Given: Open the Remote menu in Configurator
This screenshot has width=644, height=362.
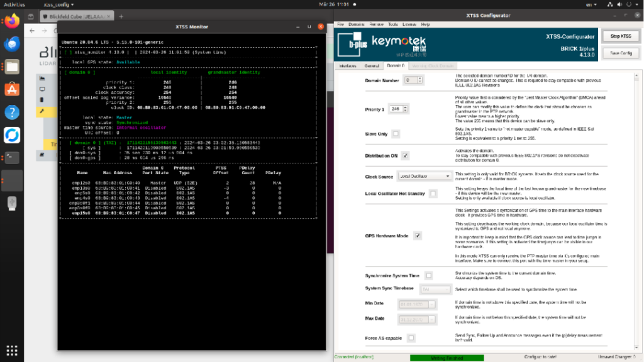Looking at the screenshot, I should coord(376,25).
